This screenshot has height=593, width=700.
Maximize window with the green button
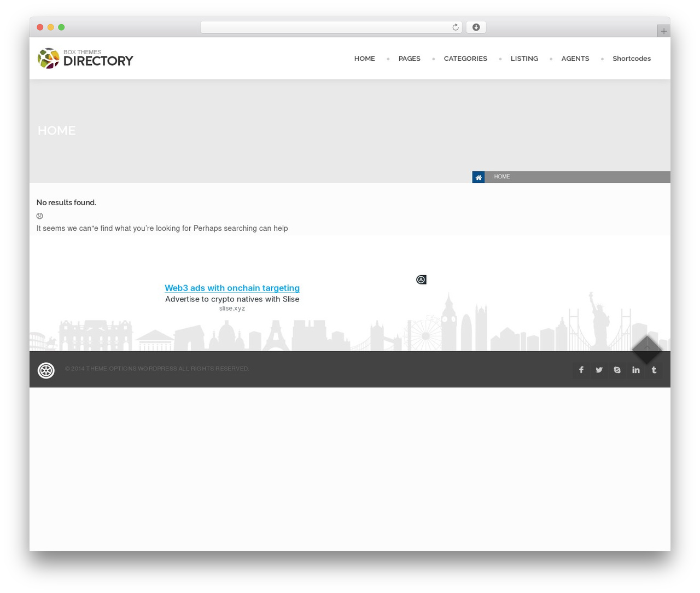point(61,27)
